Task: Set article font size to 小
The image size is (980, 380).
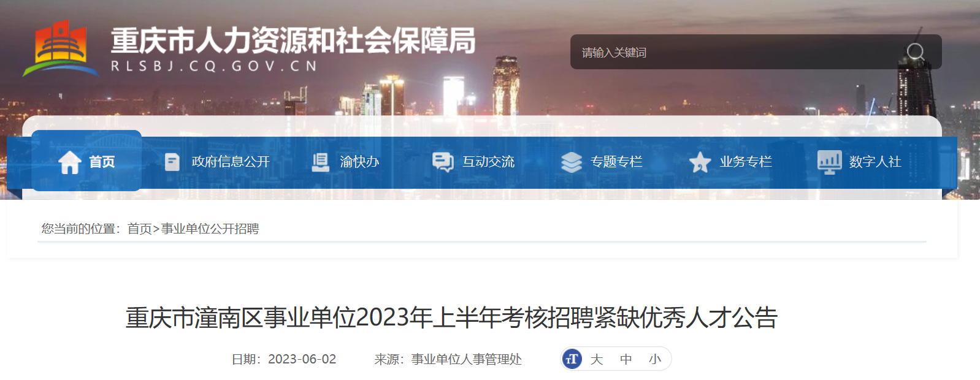Action: click(x=655, y=359)
